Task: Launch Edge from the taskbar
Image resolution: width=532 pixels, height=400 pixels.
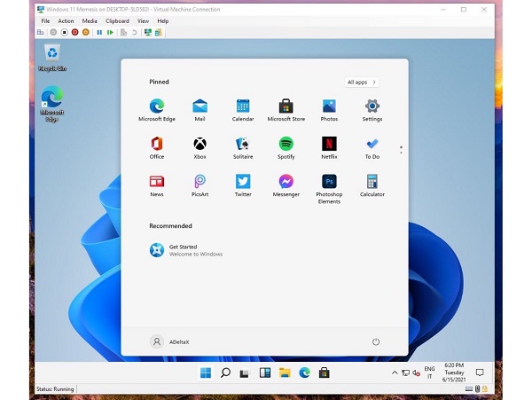Action: (304, 373)
